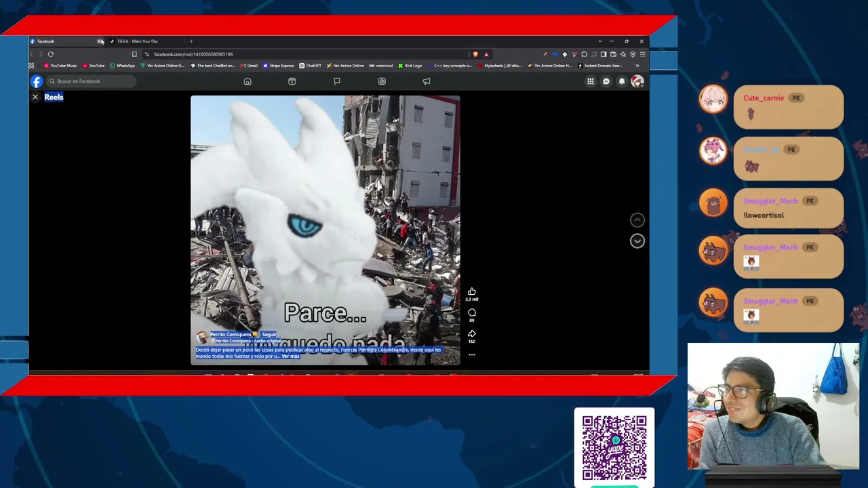Open Perrito Comiquero's profile picture
This screenshot has height=488, width=868.
point(201,337)
